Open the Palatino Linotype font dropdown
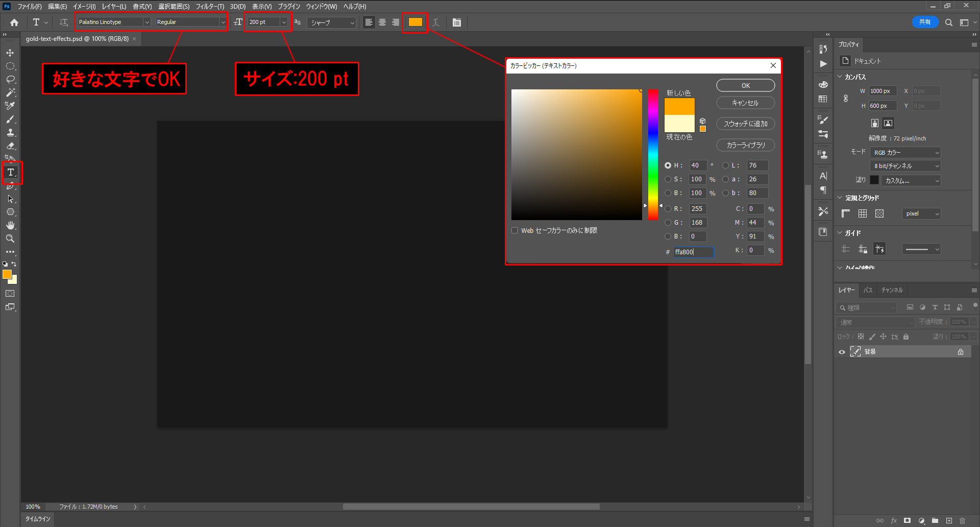 146,22
